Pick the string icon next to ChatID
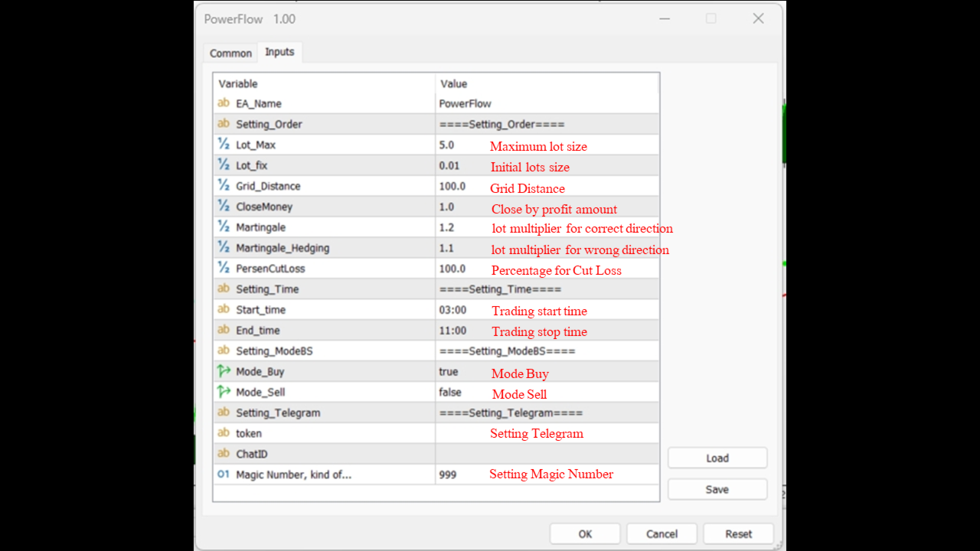 [x=224, y=455]
